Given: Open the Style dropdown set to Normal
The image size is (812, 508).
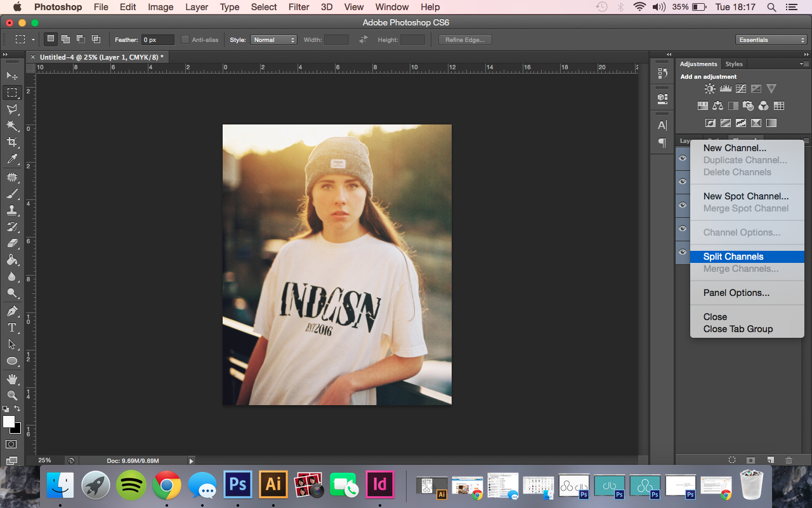Looking at the screenshot, I should click(273, 39).
